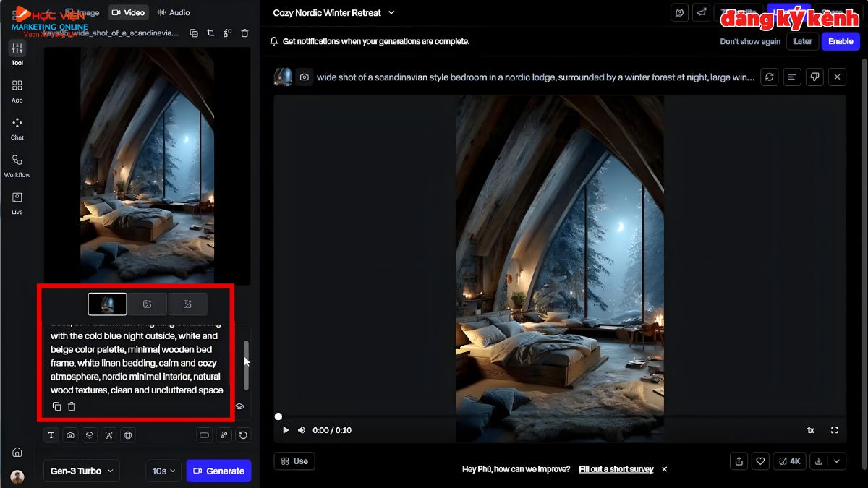The height and width of the screenshot is (488, 868).
Task: Select the Video tab
Action: pyautogui.click(x=128, y=12)
